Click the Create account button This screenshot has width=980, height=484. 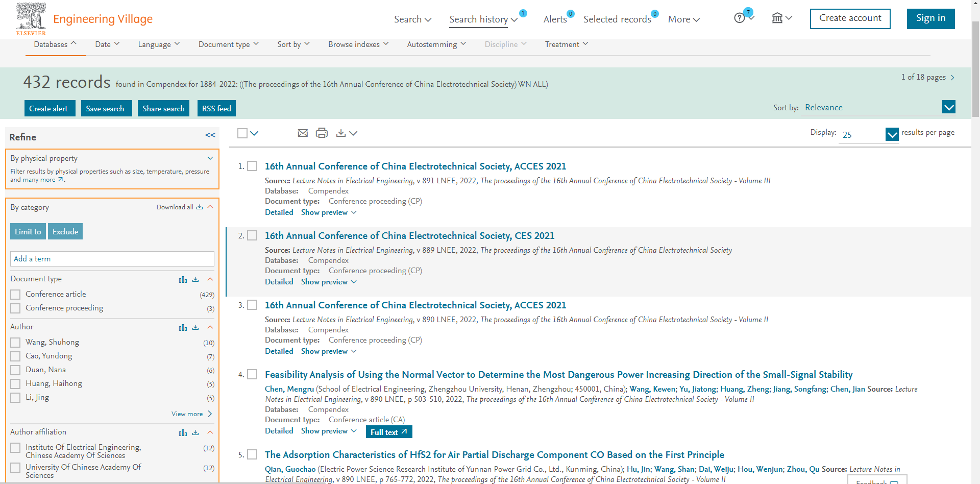point(850,18)
